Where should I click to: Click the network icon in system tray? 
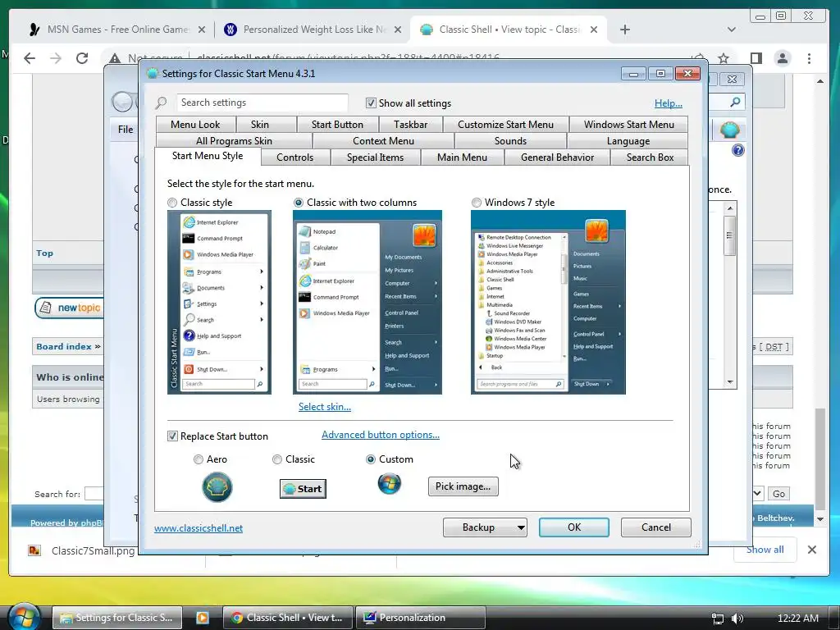[x=718, y=619]
